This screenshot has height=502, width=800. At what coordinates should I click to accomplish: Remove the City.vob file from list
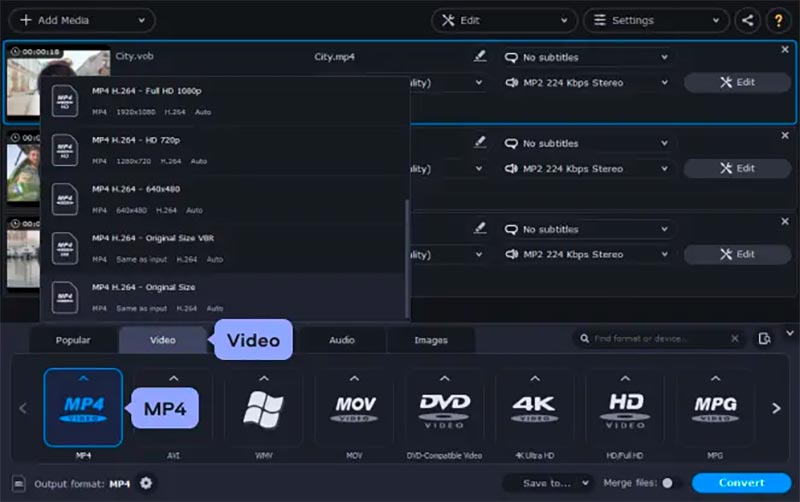[785, 49]
